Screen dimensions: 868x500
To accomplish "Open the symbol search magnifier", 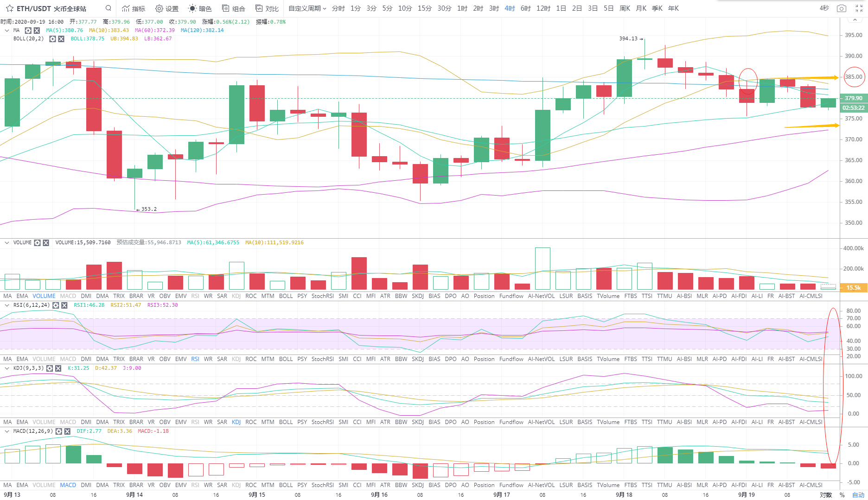I will click(108, 8).
